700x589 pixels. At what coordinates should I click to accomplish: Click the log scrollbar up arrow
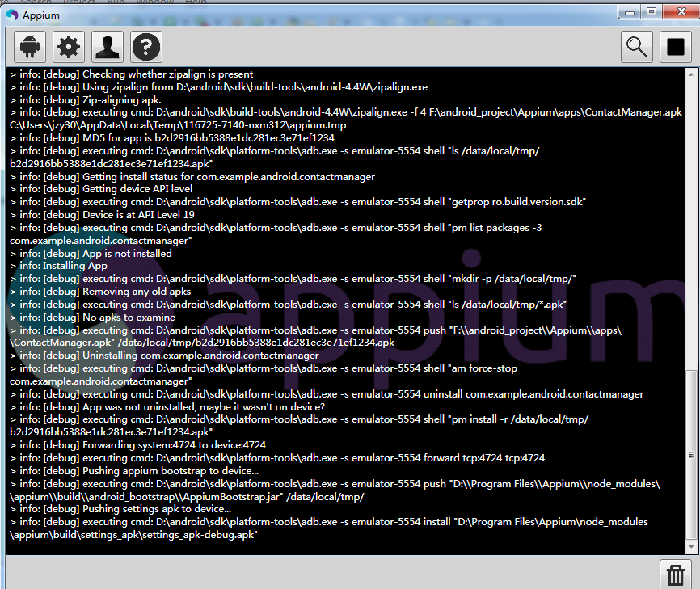pyautogui.click(x=690, y=74)
